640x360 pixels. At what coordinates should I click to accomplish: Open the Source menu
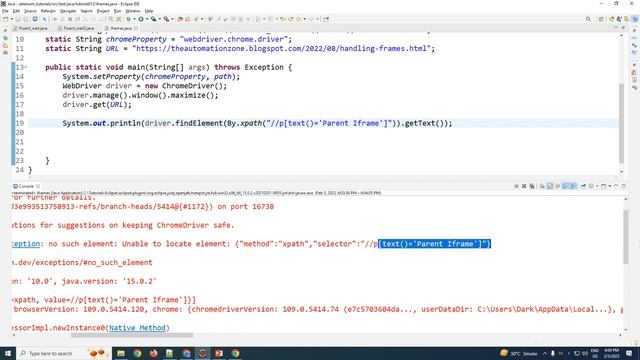30,11
